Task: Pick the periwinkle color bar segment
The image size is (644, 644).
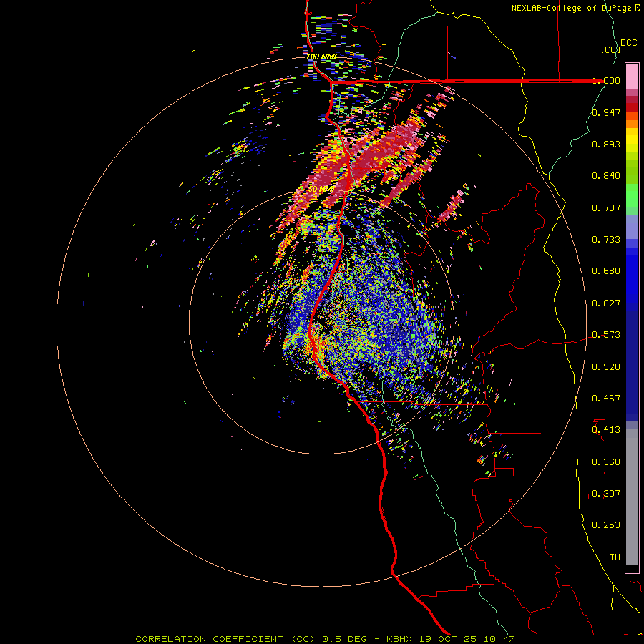Action: [x=632, y=227]
